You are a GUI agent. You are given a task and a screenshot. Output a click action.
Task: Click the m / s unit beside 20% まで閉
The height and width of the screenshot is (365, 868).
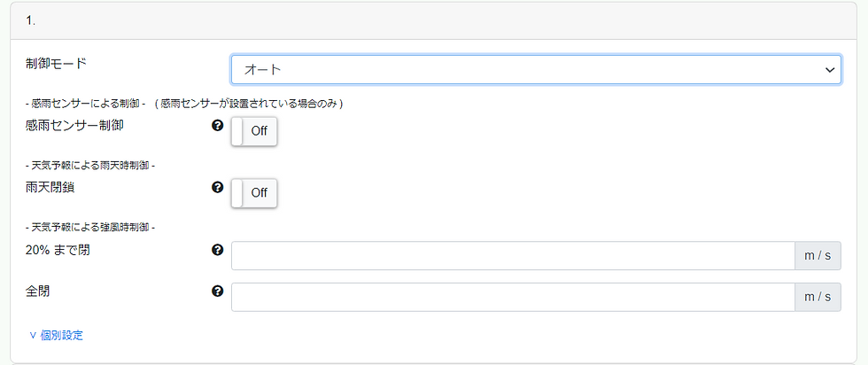[817, 256]
